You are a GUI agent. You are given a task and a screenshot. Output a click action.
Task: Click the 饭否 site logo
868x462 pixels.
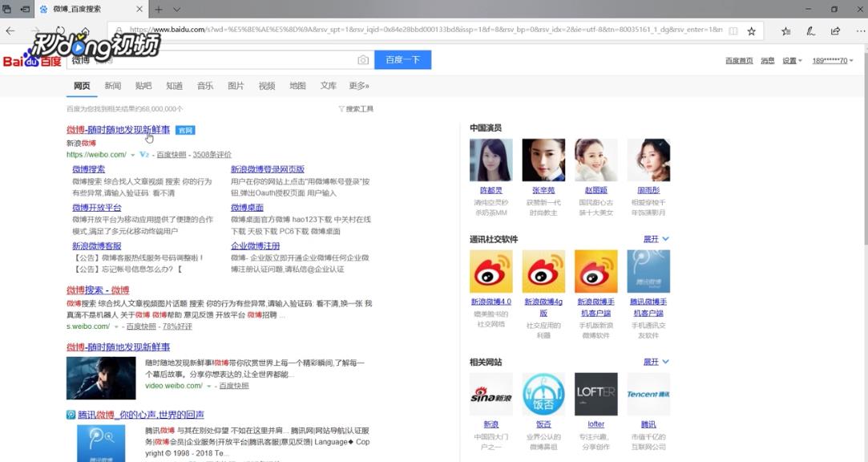tap(543, 395)
